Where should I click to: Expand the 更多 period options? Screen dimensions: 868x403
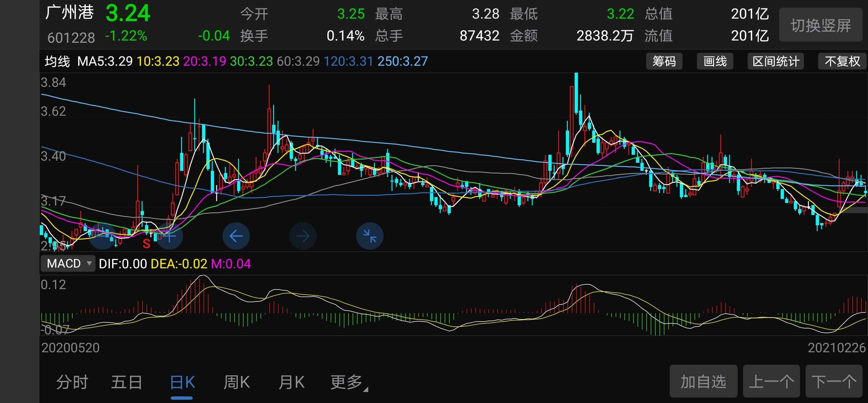[349, 383]
